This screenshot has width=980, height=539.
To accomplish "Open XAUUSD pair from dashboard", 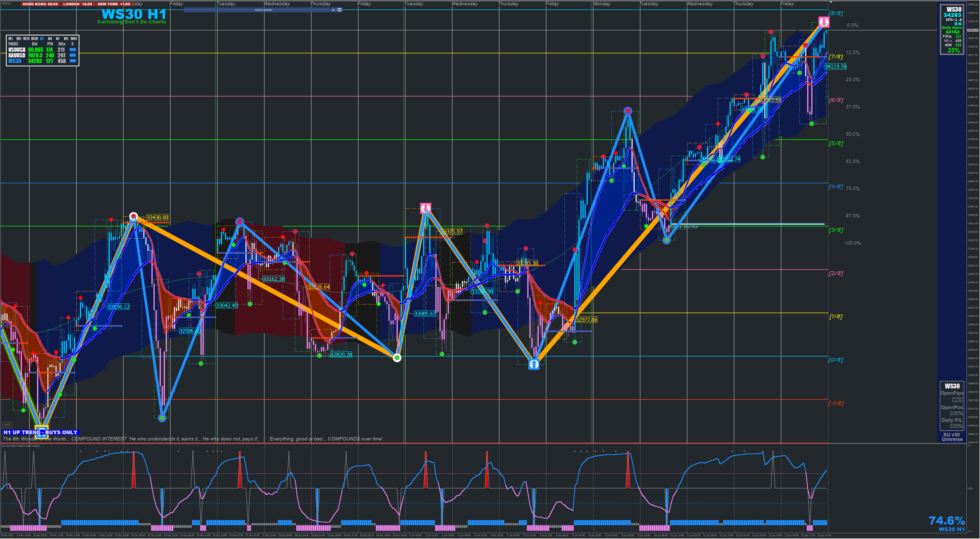I will 16,55.
